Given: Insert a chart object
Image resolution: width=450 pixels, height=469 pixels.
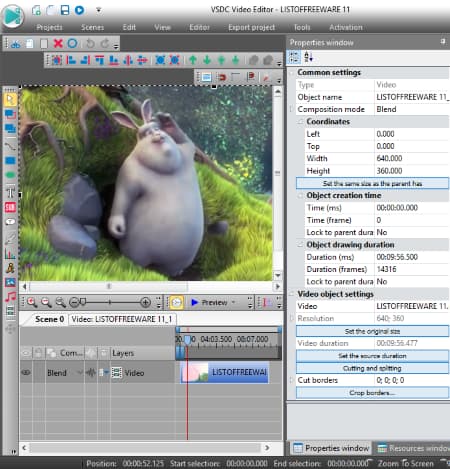Looking at the screenshot, I should 10,255.
